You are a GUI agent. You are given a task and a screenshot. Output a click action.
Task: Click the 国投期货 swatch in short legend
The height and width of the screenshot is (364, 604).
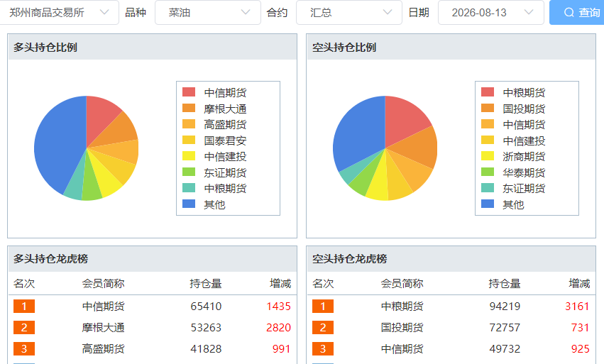pos(488,109)
